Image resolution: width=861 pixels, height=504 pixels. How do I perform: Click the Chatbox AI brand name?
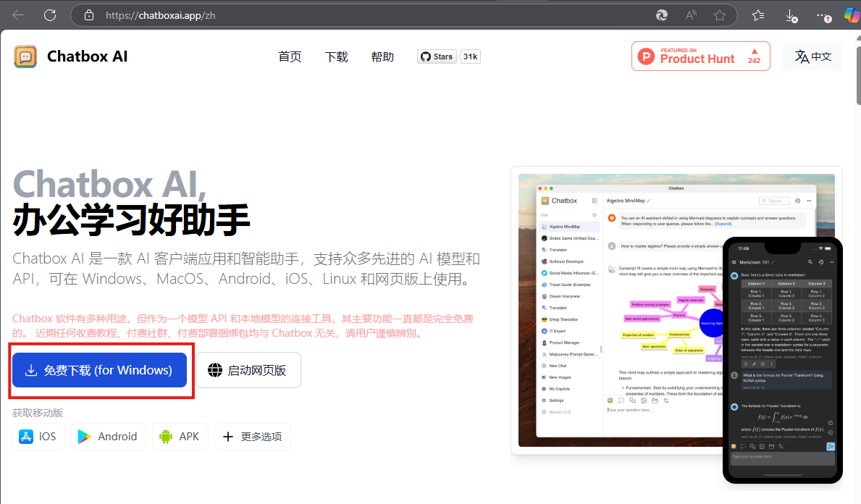pos(88,56)
